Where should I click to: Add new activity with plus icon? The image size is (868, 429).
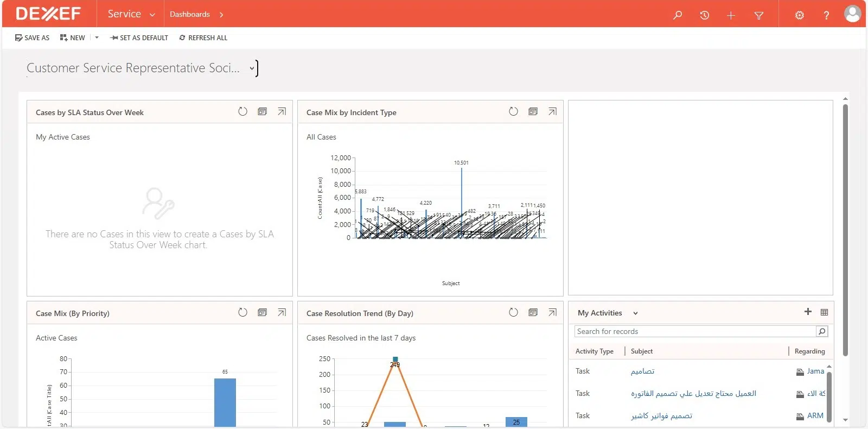[808, 312]
